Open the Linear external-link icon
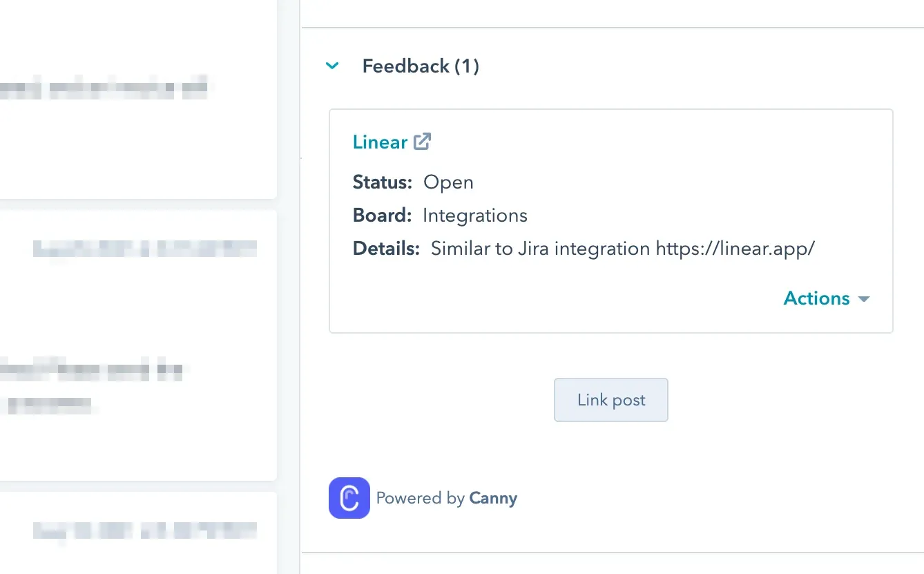Viewport: 924px width, 574px height. [421, 141]
